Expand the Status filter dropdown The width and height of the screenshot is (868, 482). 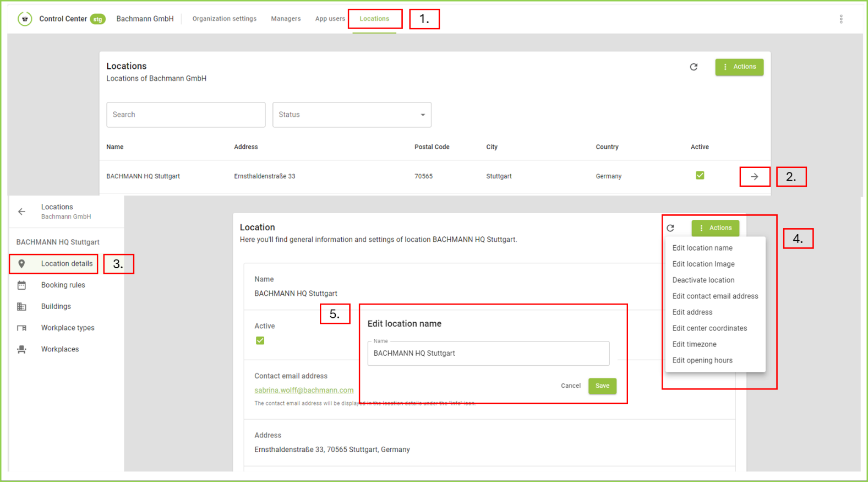(x=423, y=115)
